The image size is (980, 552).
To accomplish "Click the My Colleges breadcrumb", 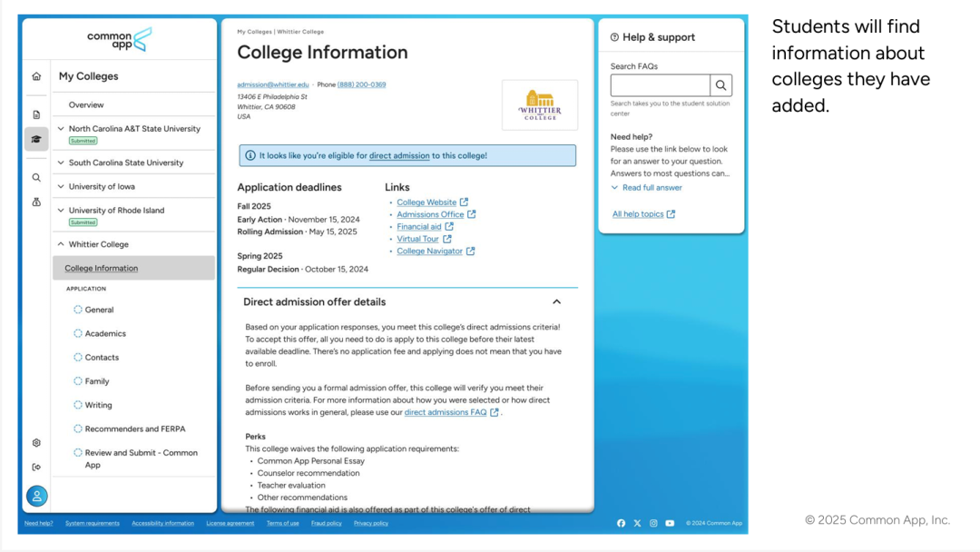I will coord(254,31).
